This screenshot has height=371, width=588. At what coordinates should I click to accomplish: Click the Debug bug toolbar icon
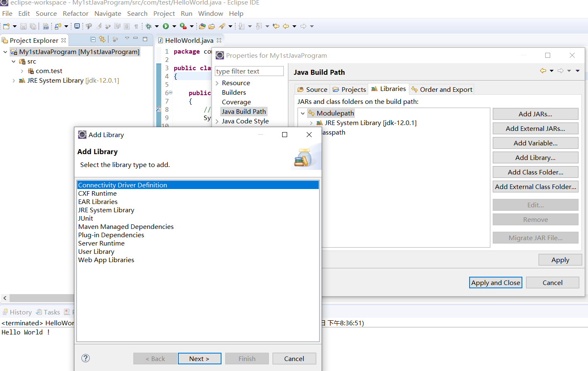pos(148,26)
